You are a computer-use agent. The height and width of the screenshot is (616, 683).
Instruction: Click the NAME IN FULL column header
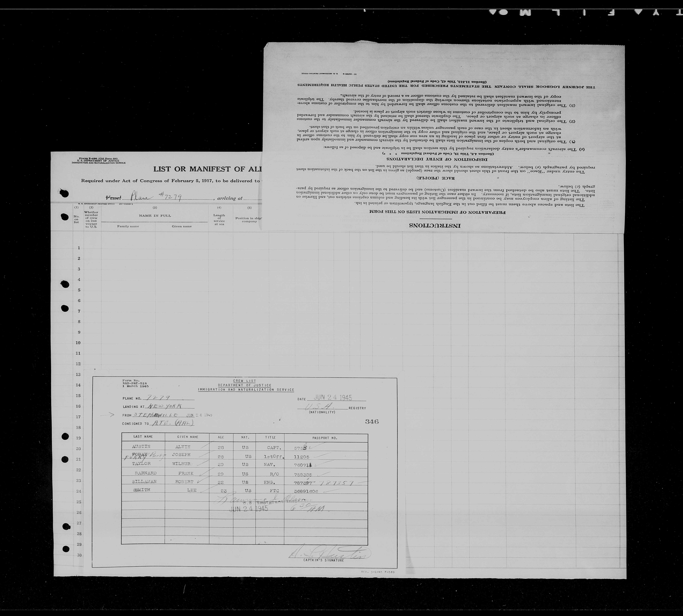point(155,216)
